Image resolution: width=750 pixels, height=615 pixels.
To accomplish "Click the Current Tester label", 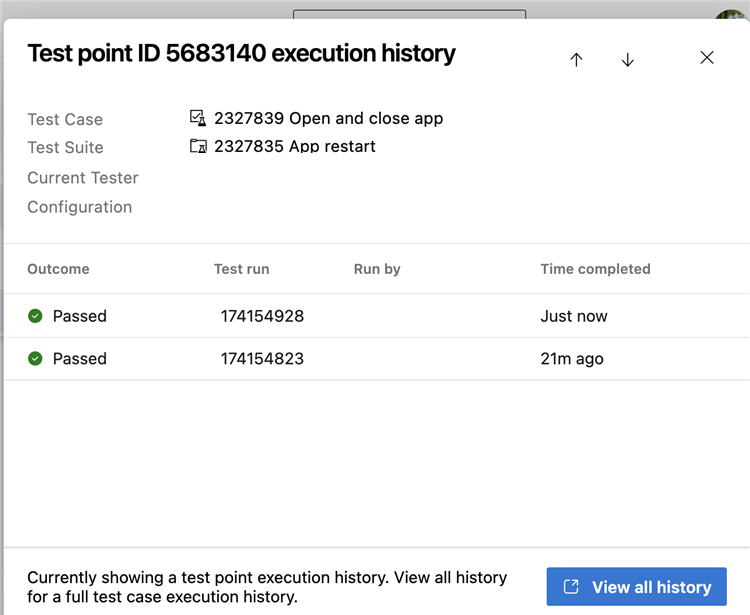I will (83, 178).
